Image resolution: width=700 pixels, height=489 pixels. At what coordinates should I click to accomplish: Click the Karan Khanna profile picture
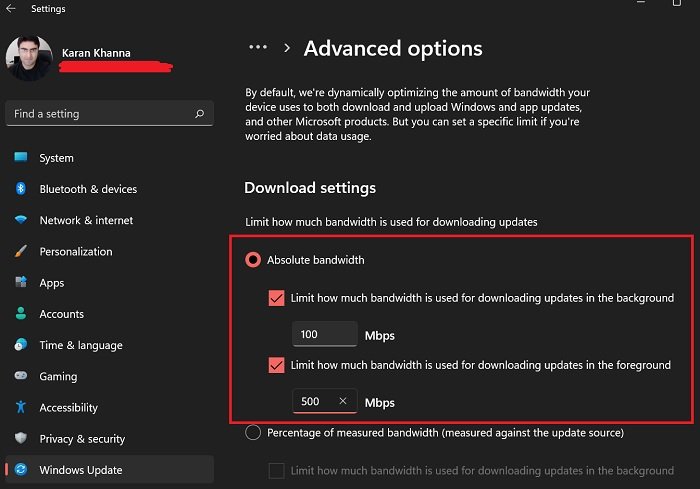(x=27, y=58)
